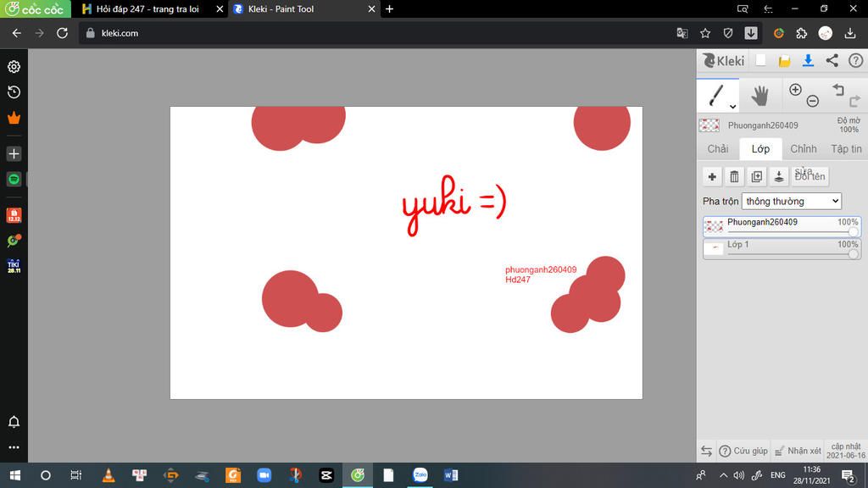This screenshot has width=868, height=488.
Task: Delete the current layer with trash icon
Action: click(734, 176)
